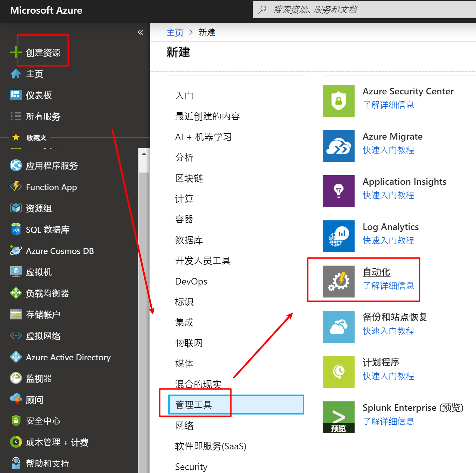
Task: Click the Azure Migrate tile icon
Action: (339, 146)
